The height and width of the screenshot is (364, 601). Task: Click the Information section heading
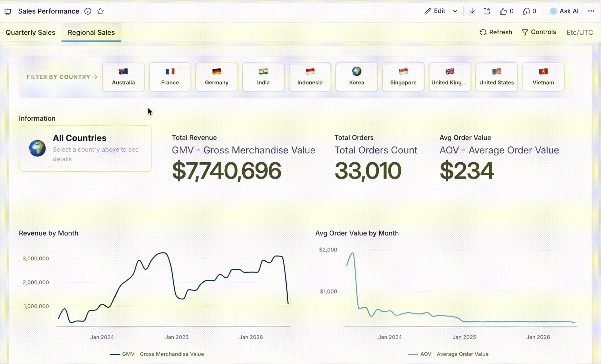[37, 118]
